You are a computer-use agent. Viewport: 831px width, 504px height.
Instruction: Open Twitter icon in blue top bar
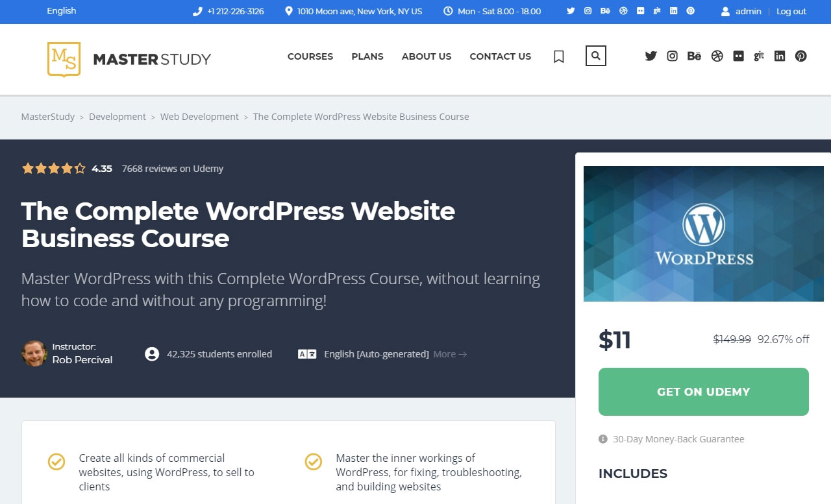571,11
